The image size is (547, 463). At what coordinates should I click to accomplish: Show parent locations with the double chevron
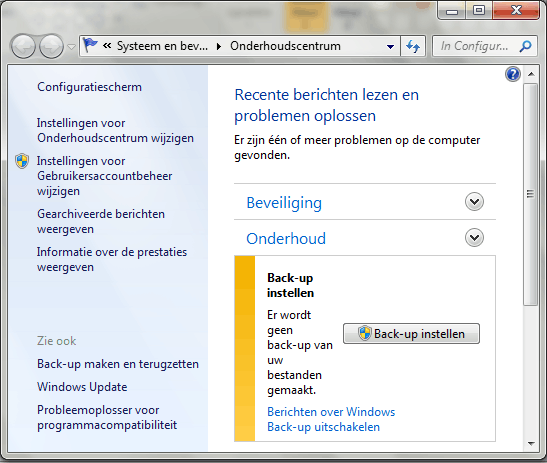[107, 46]
